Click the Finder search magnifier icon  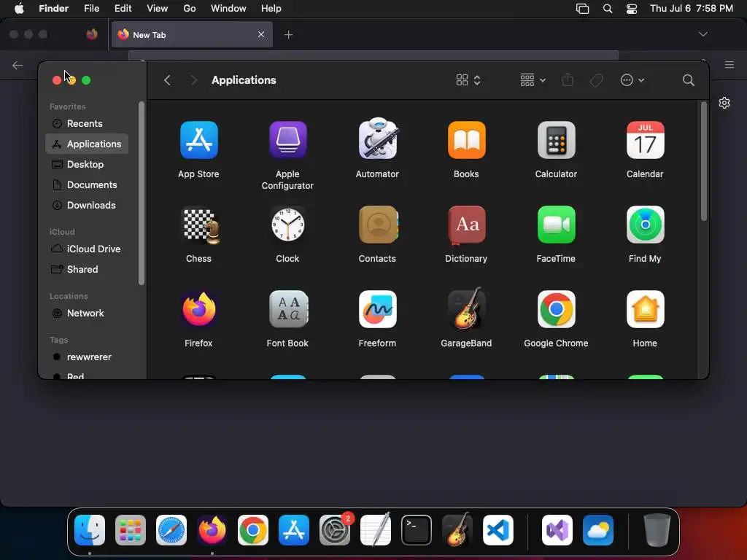[688, 80]
